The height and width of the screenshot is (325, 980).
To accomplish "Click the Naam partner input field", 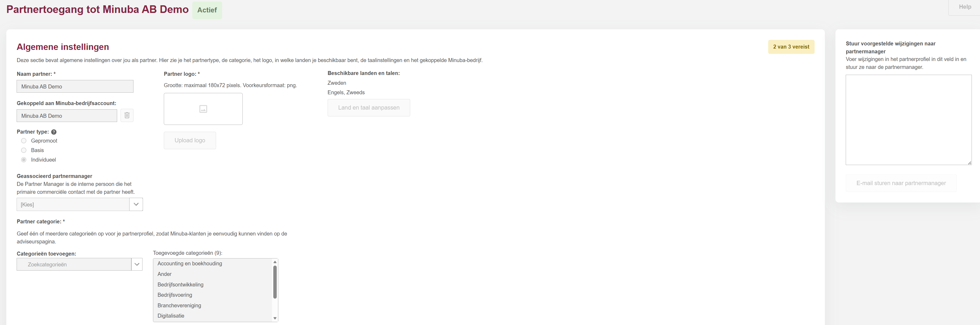I will click(75, 86).
